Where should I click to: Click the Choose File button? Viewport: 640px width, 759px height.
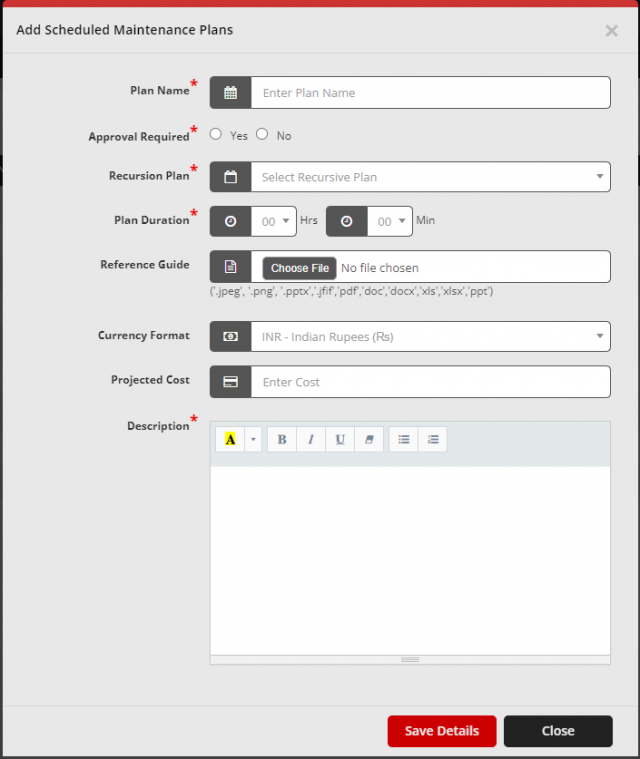[x=299, y=268]
